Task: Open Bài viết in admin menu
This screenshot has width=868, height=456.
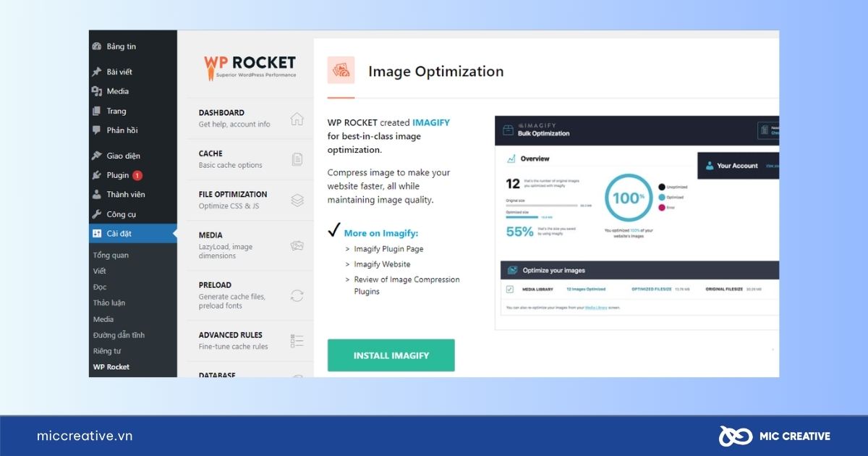Action: click(x=119, y=72)
